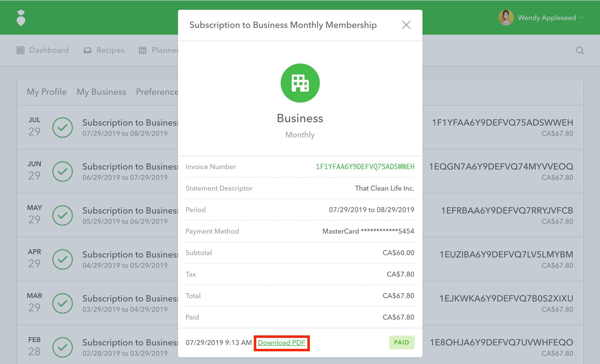Click the Dashboard grid icon
Image resolution: width=600 pixels, height=364 pixels.
tap(21, 50)
